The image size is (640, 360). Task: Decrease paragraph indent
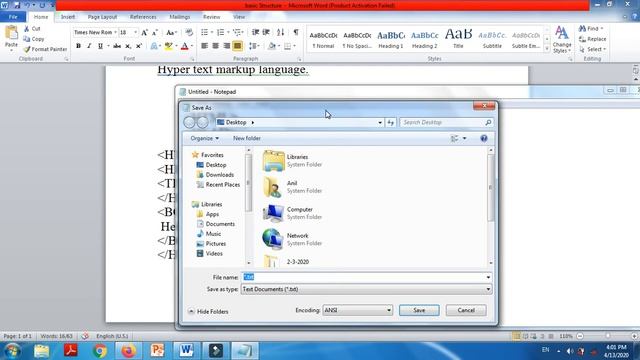[256, 32]
